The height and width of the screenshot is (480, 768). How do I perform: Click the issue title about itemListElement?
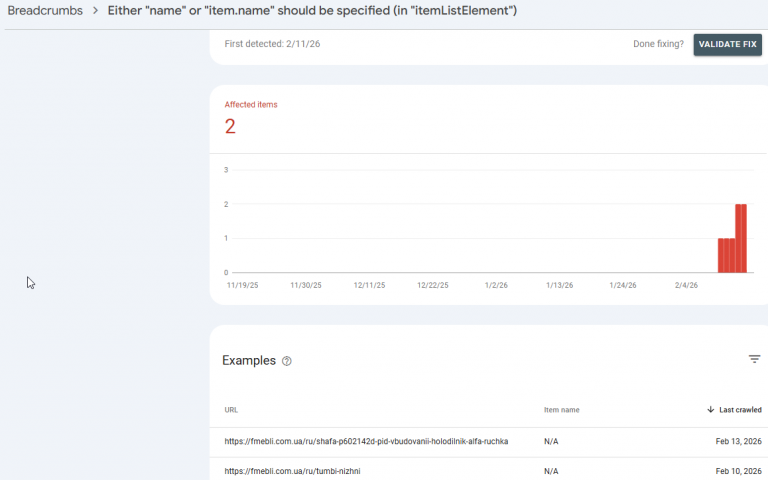(312, 11)
